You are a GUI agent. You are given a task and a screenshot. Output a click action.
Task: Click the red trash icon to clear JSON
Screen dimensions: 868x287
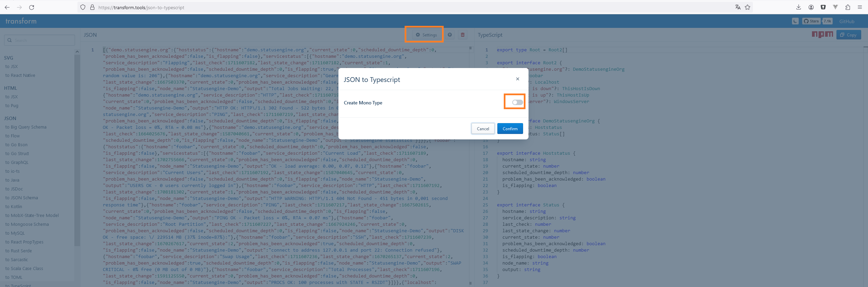pyautogui.click(x=462, y=35)
